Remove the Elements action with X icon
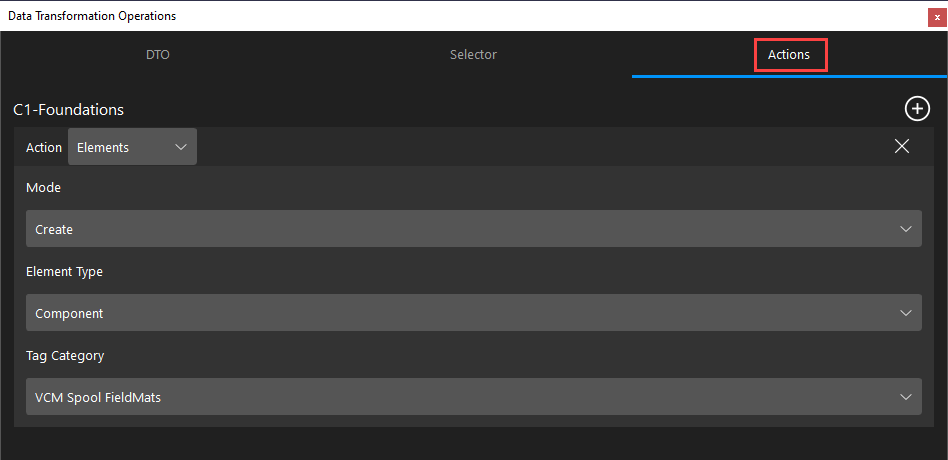The height and width of the screenshot is (460, 948). pyautogui.click(x=901, y=146)
